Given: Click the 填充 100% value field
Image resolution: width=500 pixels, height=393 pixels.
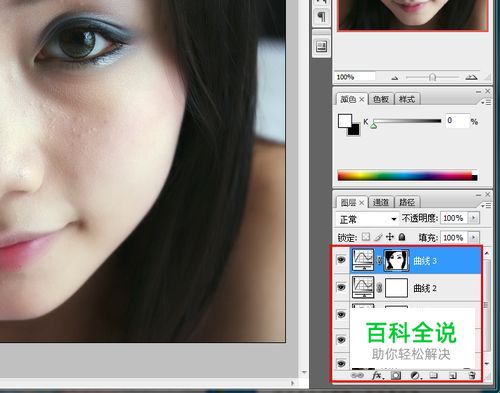Looking at the screenshot, I should click(x=454, y=237).
